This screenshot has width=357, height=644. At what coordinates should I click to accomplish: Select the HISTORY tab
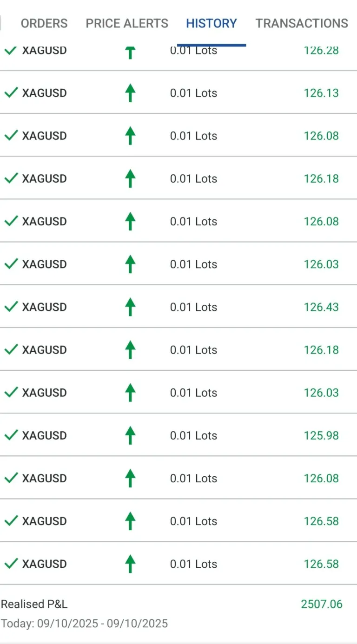[x=212, y=23]
